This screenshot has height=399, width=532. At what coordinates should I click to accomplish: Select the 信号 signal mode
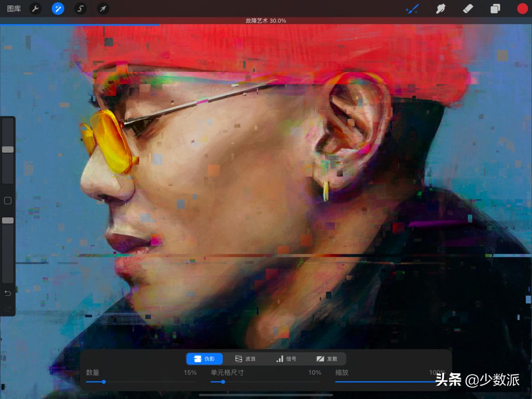286,359
